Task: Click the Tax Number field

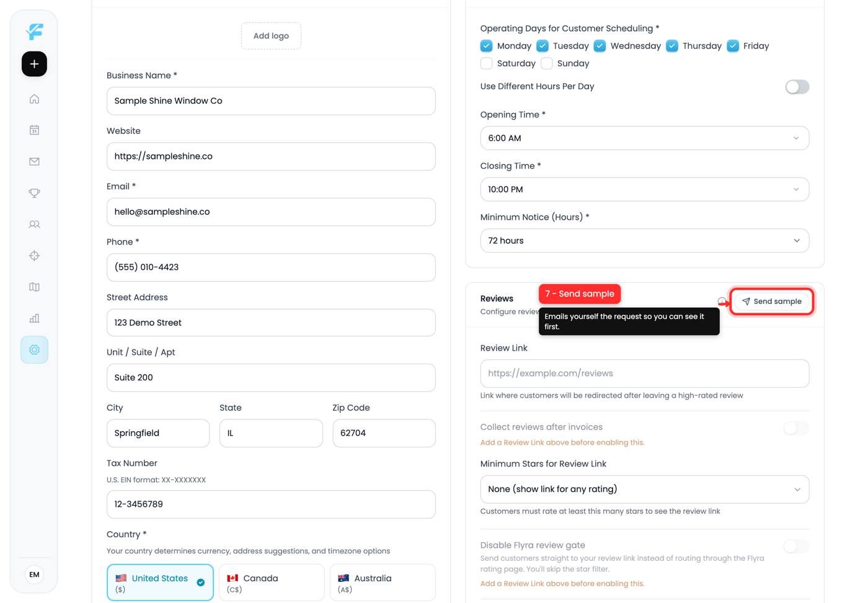Action: coord(271,504)
